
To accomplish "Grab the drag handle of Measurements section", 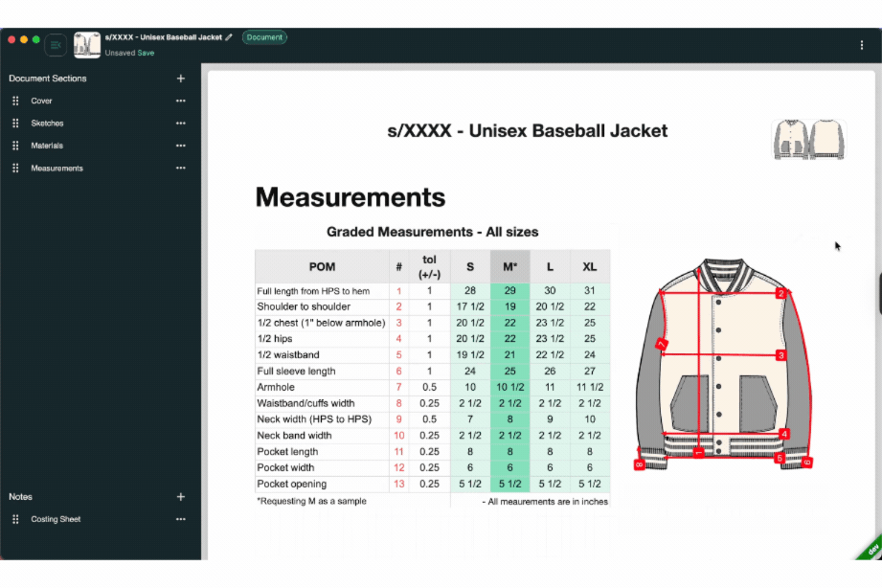I will coord(15,169).
